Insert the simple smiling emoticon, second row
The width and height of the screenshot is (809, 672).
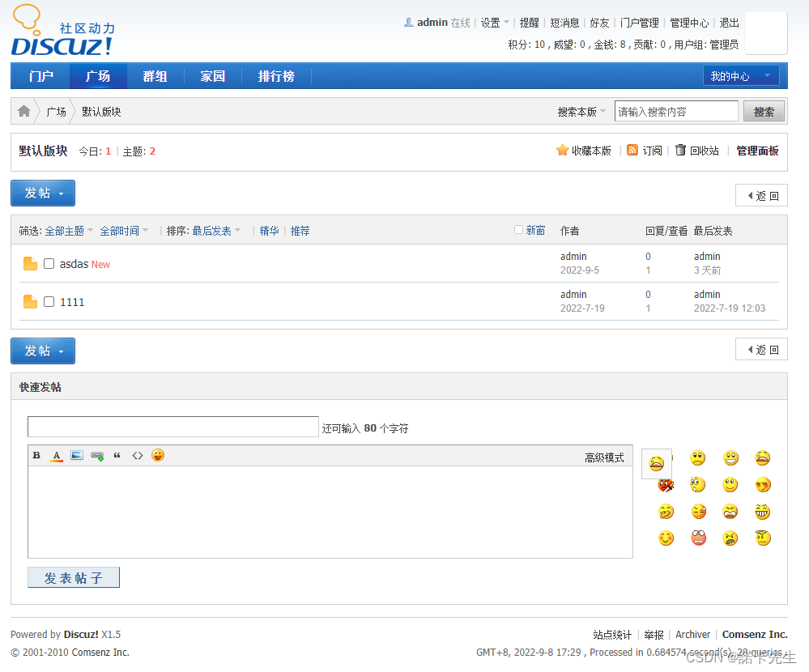(x=730, y=485)
